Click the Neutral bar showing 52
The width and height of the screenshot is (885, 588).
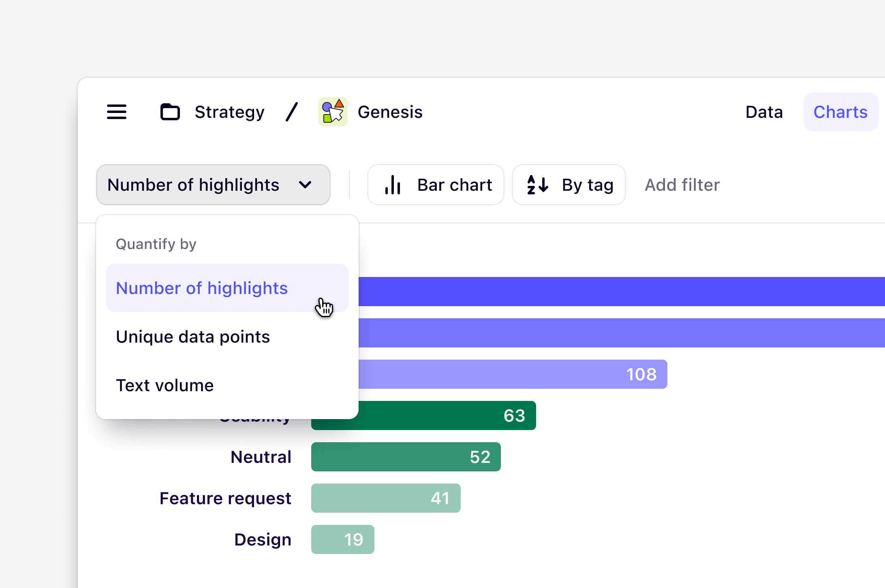405,457
